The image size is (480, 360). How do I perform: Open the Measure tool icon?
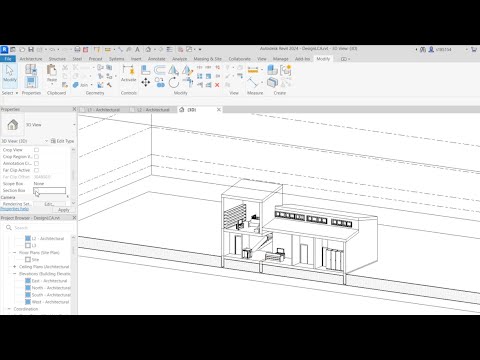[253, 70]
